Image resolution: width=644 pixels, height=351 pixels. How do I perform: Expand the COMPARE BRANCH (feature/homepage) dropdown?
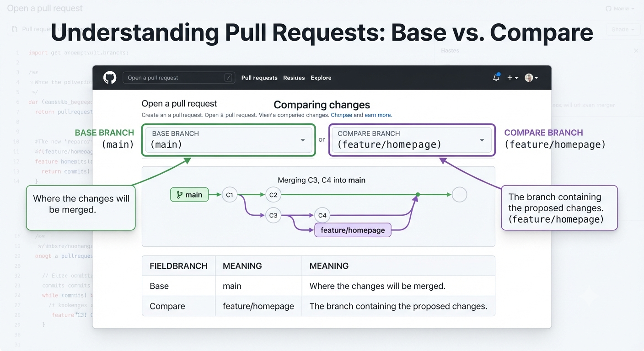412,140
